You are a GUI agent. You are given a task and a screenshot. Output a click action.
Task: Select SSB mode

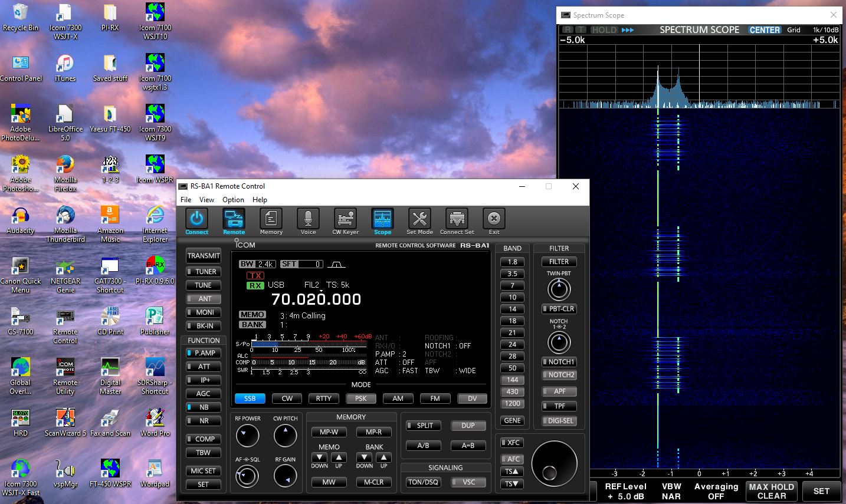tap(250, 398)
